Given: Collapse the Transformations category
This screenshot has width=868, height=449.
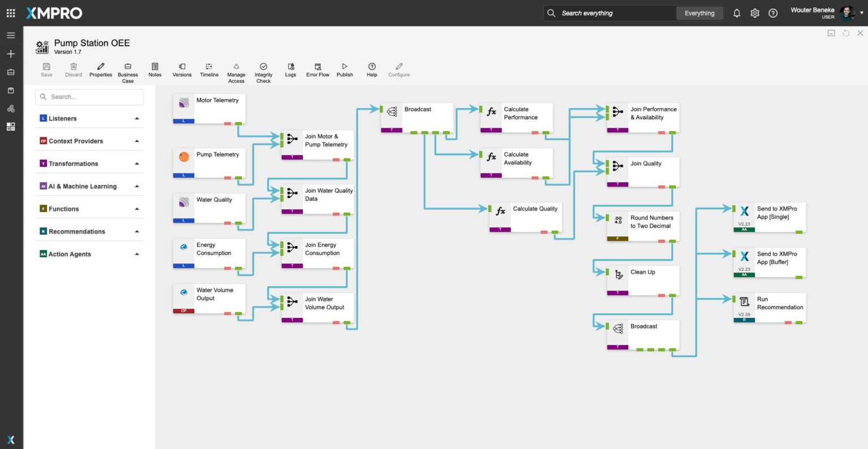Looking at the screenshot, I should click(137, 164).
